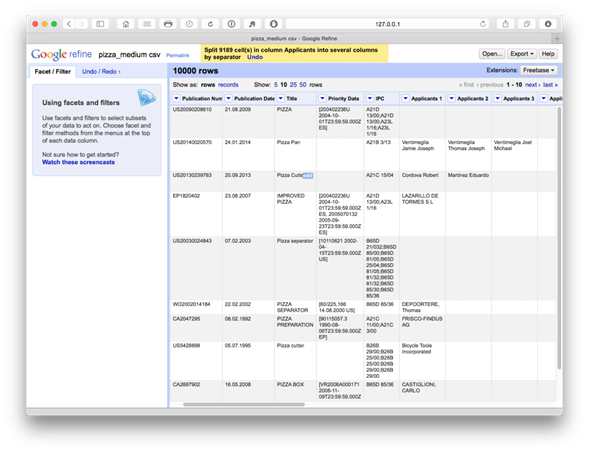Image resolution: width=589 pixels, height=453 pixels.
Task: Show 25 rows per page
Action: pyautogui.click(x=293, y=85)
